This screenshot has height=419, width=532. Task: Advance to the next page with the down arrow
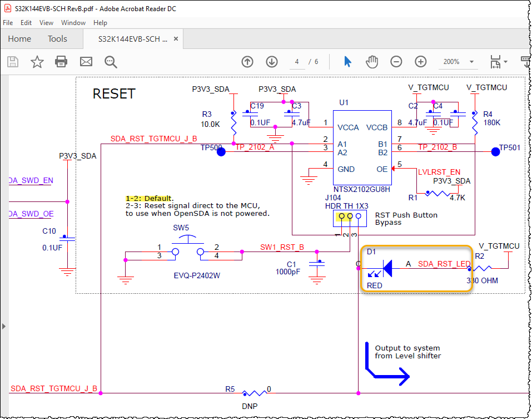(x=272, y=62)
